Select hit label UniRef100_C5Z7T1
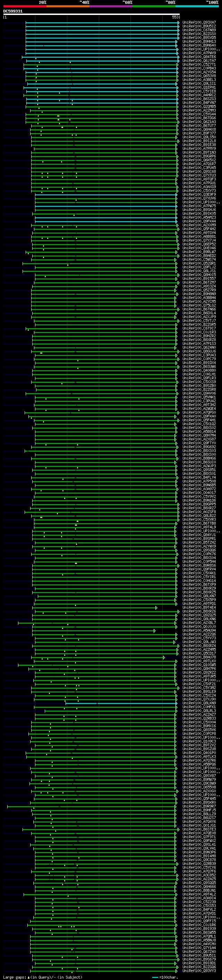This screenshot has width=222, height=980. pyautogui.click(x=199, y=65)
